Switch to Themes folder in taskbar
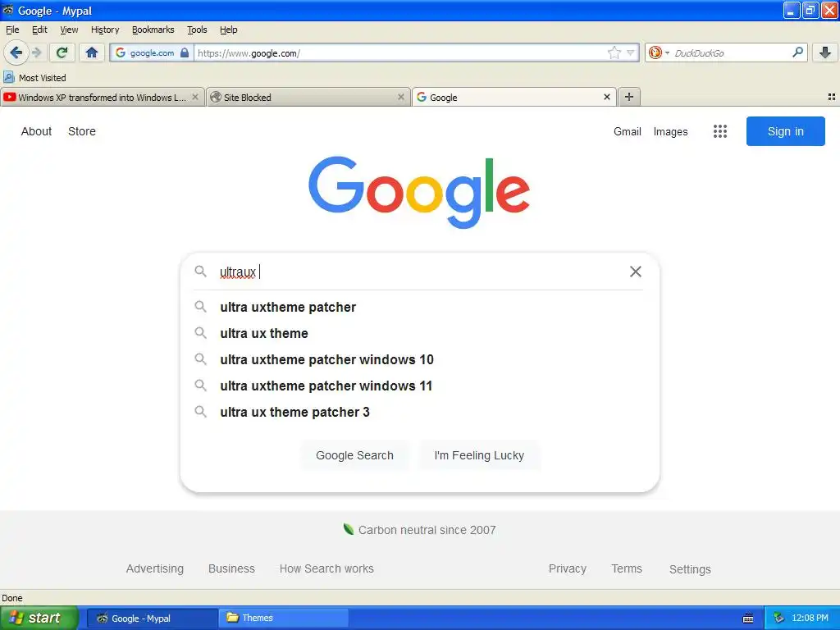Image resolution: width=840 pixels, height=630 pixels. point(284,618)
